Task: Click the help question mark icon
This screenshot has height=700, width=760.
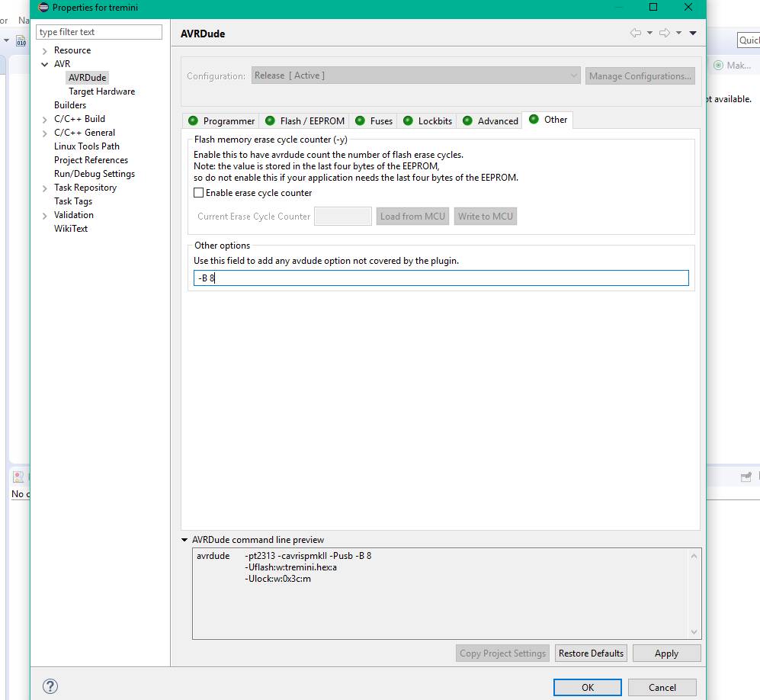Action: [x=50, y=686]
